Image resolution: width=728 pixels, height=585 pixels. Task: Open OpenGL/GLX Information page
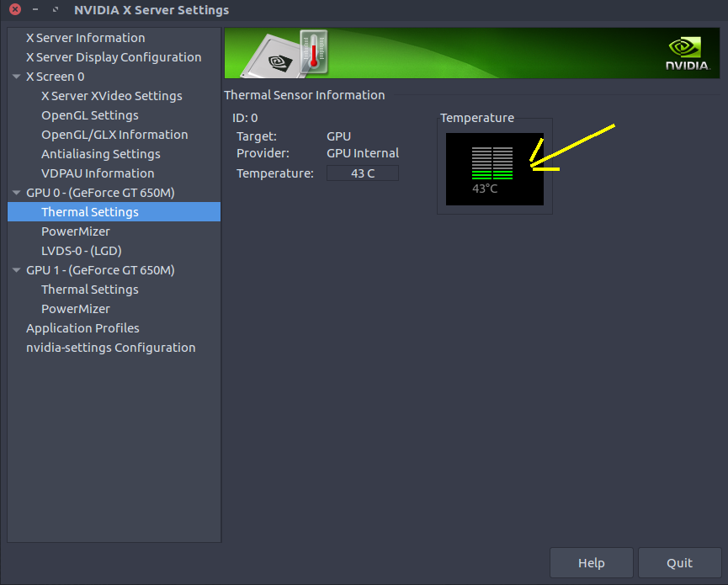(x=114, y=135)
